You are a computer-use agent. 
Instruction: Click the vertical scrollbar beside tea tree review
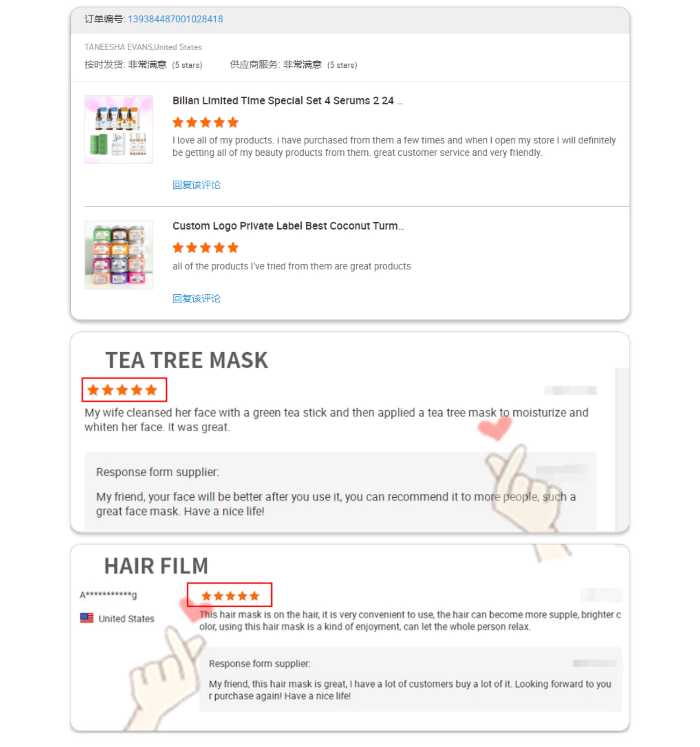coord(622,449)
